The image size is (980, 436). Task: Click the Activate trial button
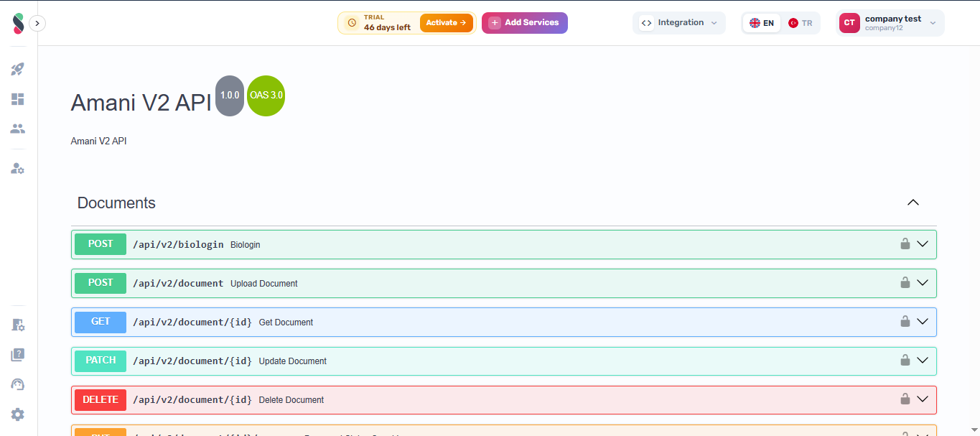coord(447,23)
